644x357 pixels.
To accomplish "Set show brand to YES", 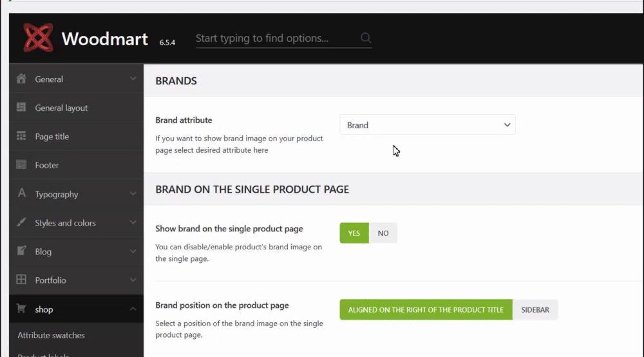I will coord(354,233).
